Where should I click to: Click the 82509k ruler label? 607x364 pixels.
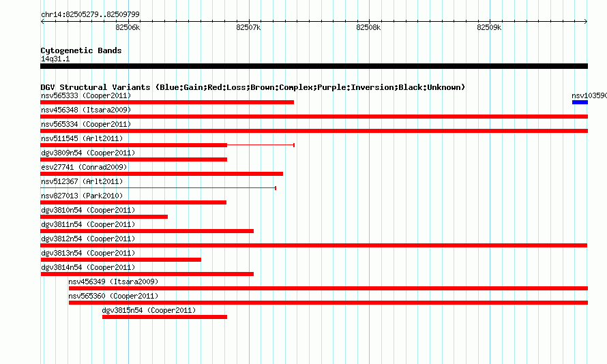pos(489,27)
